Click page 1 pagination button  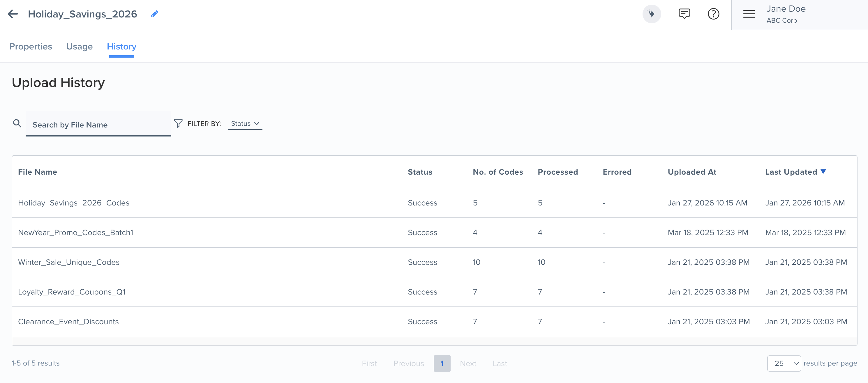point(442,363)
